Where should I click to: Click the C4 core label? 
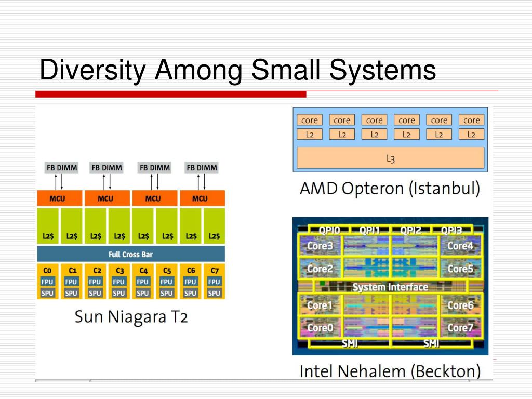coord(143,270)
